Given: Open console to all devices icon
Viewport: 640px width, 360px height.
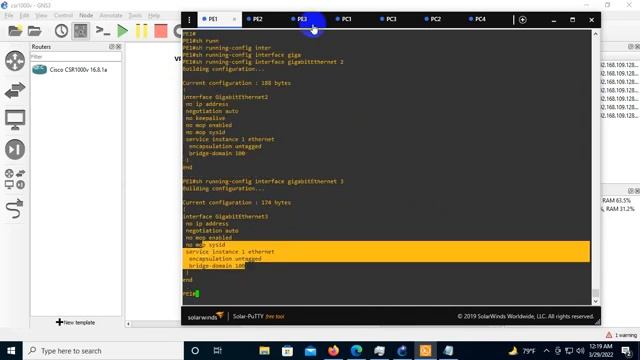Looking at the screenshot, I should (102, 31).
